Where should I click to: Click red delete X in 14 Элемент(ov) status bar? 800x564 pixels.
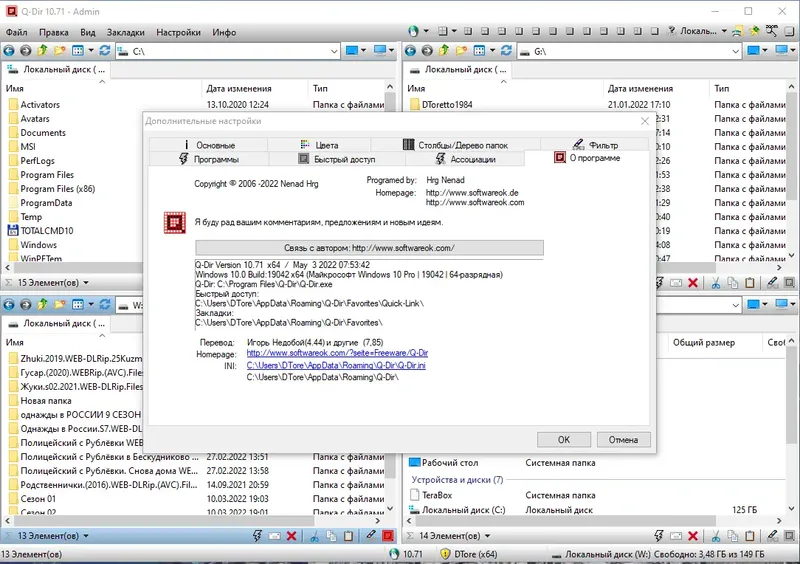click(x=693, y=535)
